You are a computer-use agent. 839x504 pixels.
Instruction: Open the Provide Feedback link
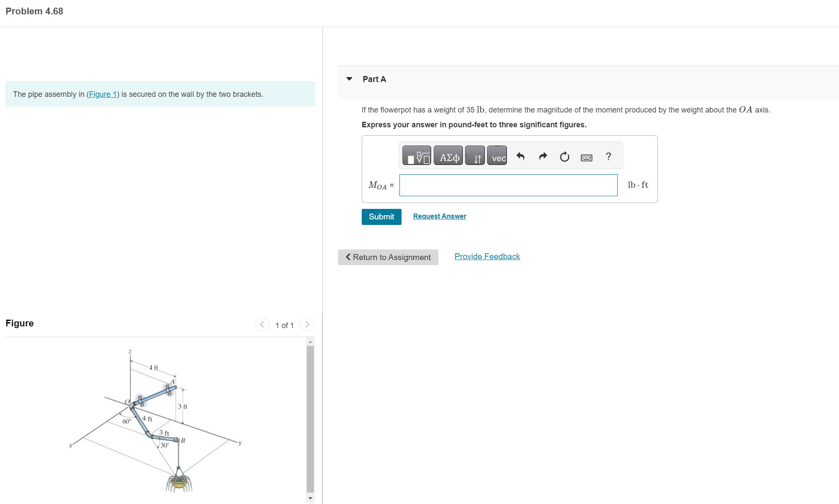point(487,257)
